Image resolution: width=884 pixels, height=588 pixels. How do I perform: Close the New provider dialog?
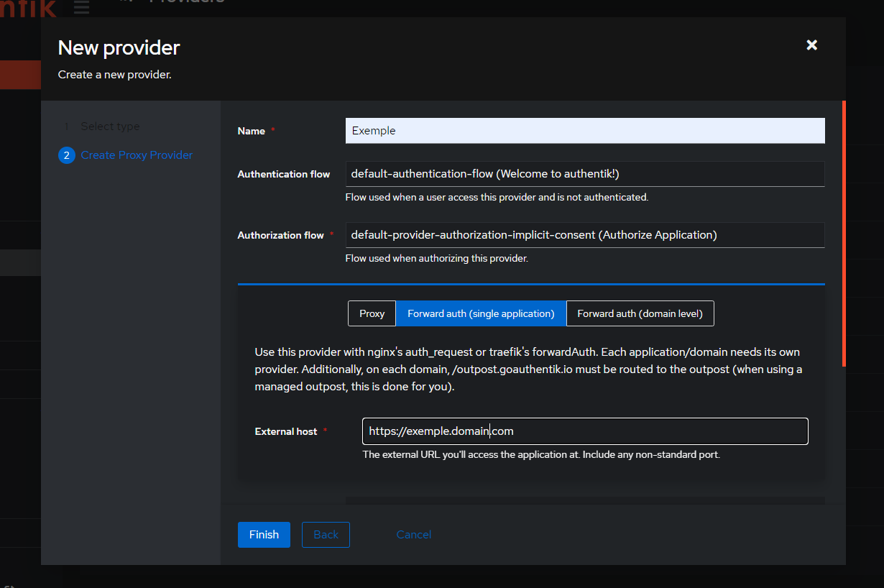(811, 45)
